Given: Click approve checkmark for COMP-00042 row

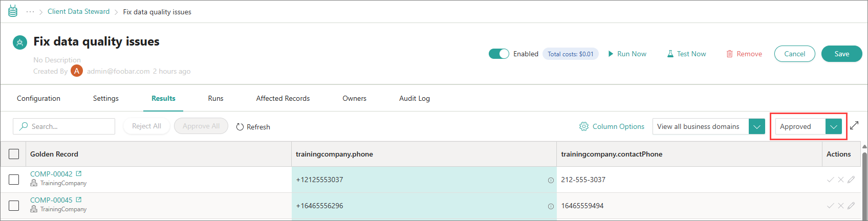Looking at the screenshot, I should pyautogui.click(x=830, y=180).
